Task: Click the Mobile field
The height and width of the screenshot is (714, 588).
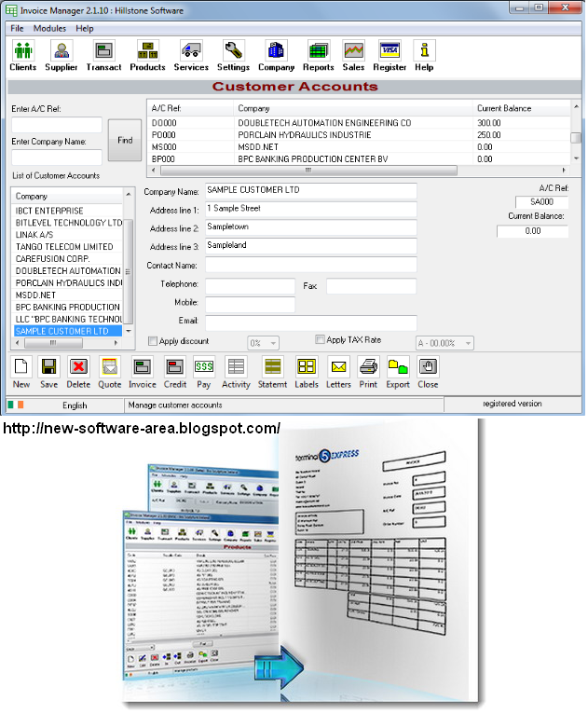Action: (251, 305)
